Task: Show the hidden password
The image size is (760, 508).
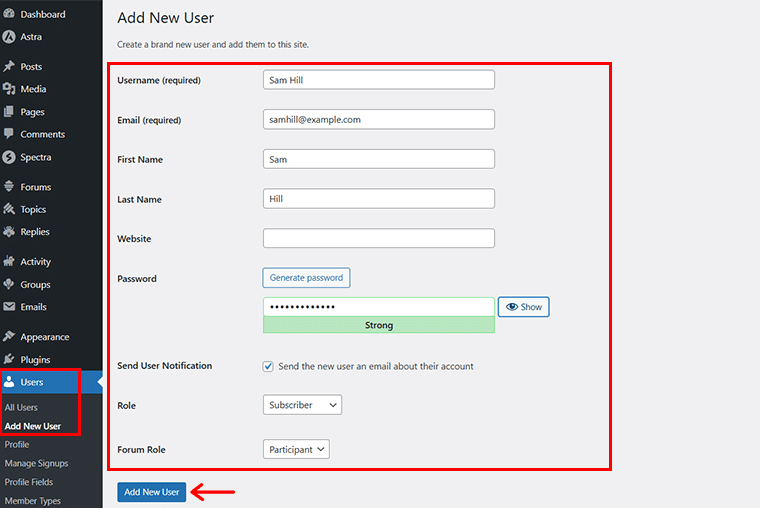Action: [523, 307]
